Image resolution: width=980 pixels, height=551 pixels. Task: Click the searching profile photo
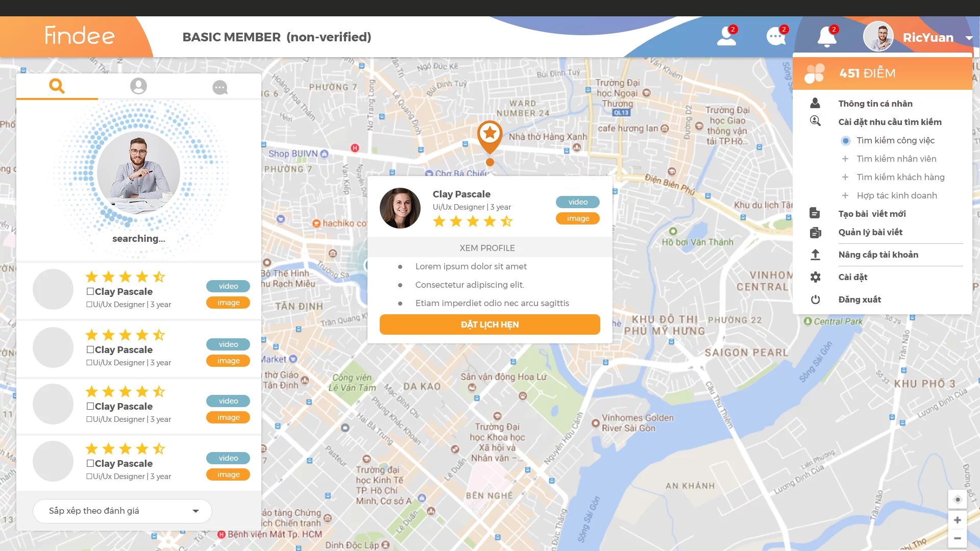[138, 172]
